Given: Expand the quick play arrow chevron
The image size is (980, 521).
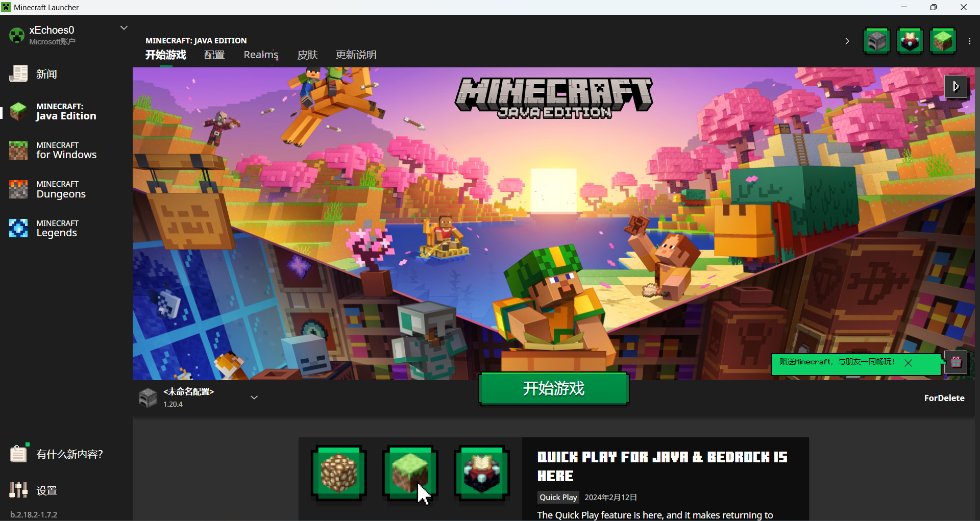Looking at the screenshot, I should [x=847, y=41].
